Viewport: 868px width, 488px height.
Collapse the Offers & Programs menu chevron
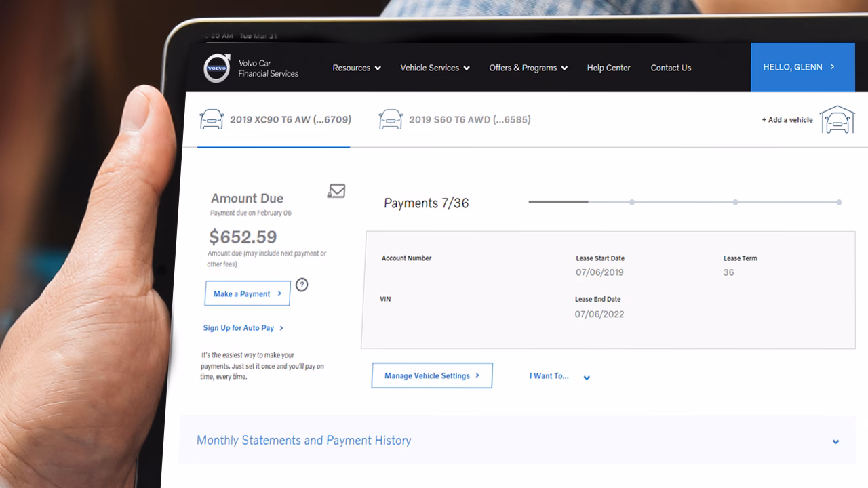click(x=564, y=68)
